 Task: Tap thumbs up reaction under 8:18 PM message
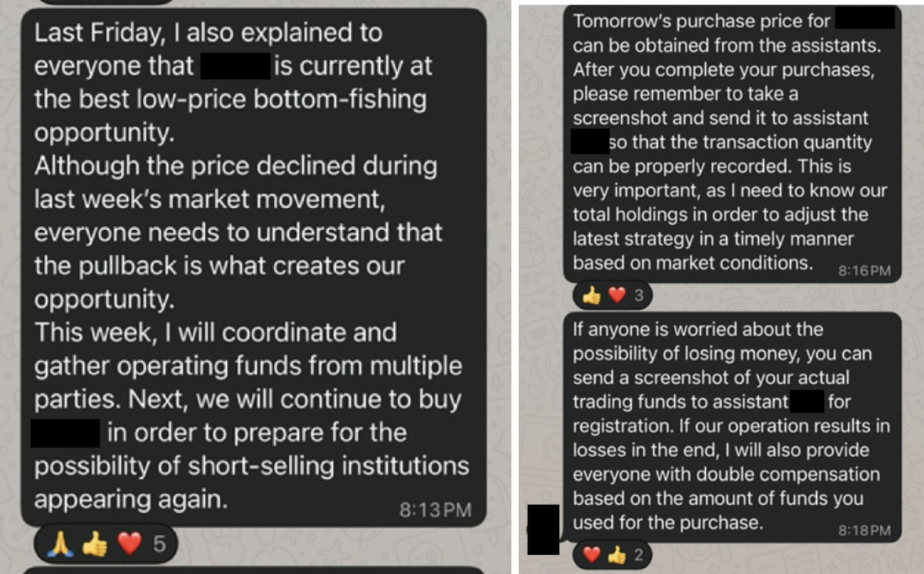(x=617, y=556)
